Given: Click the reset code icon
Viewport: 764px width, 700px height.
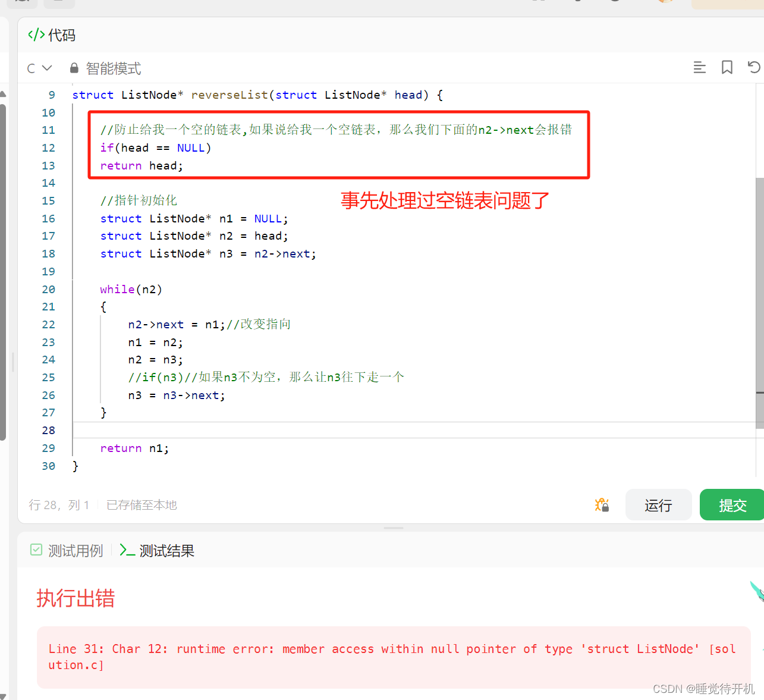Looking at the screenshot, I should [753, 67].
